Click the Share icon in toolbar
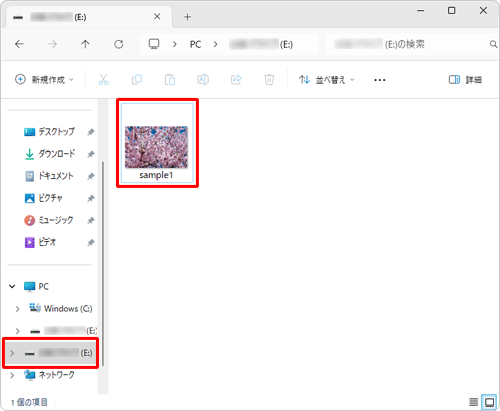500x411 pixels. [236, 80]
